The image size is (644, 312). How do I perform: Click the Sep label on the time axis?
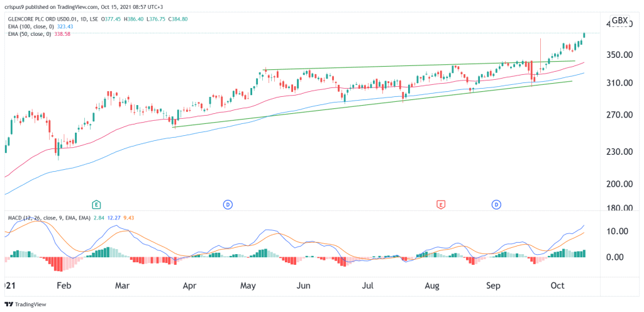493,286
